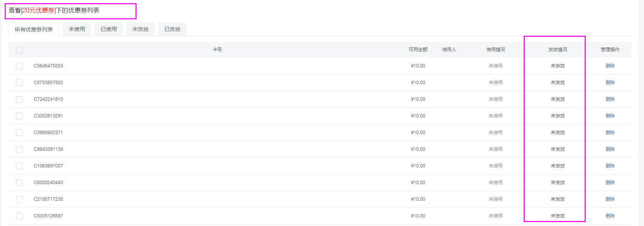Delete coupon C5646475250 via 删除

(x=610, y=66)
